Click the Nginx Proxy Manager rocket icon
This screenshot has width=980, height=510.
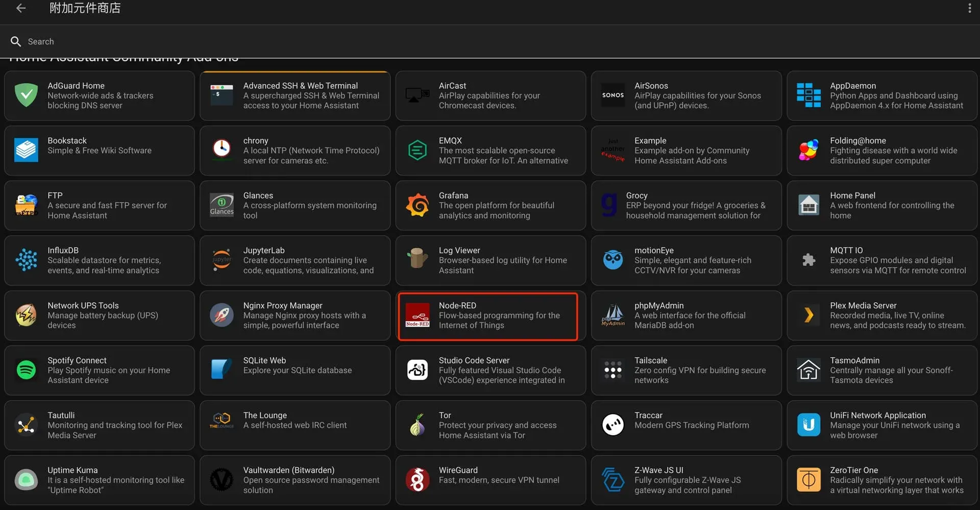pyautogui.click(x=222, y=315)
